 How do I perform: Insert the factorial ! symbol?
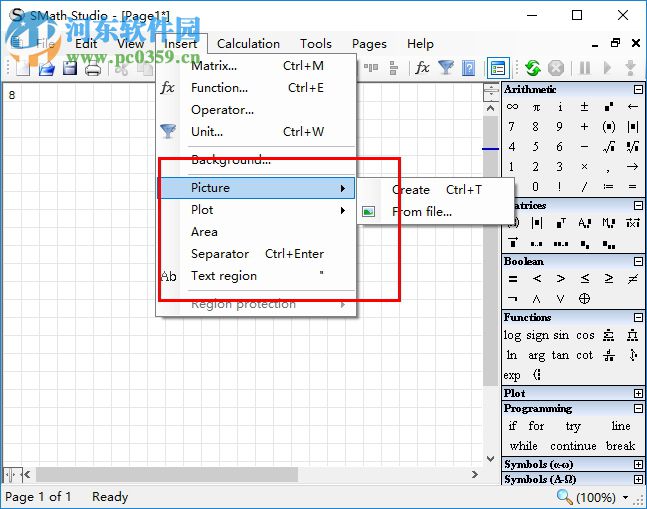coord(560,186)
